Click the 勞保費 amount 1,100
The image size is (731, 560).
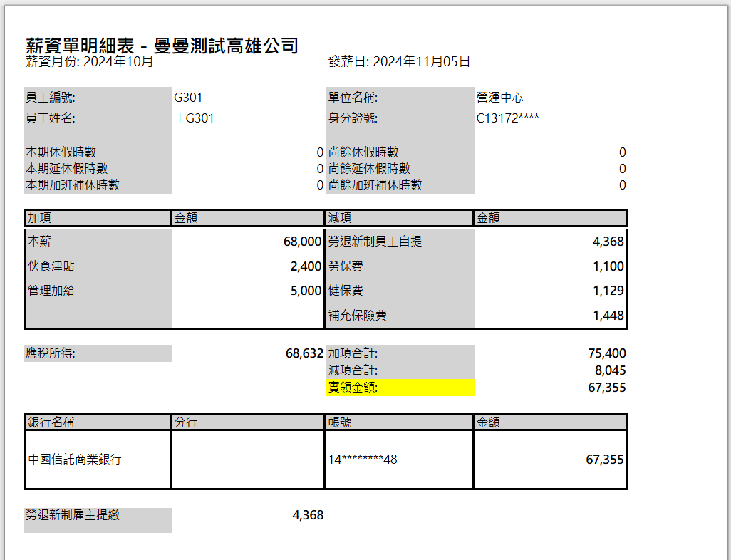(x=608, y=266)
